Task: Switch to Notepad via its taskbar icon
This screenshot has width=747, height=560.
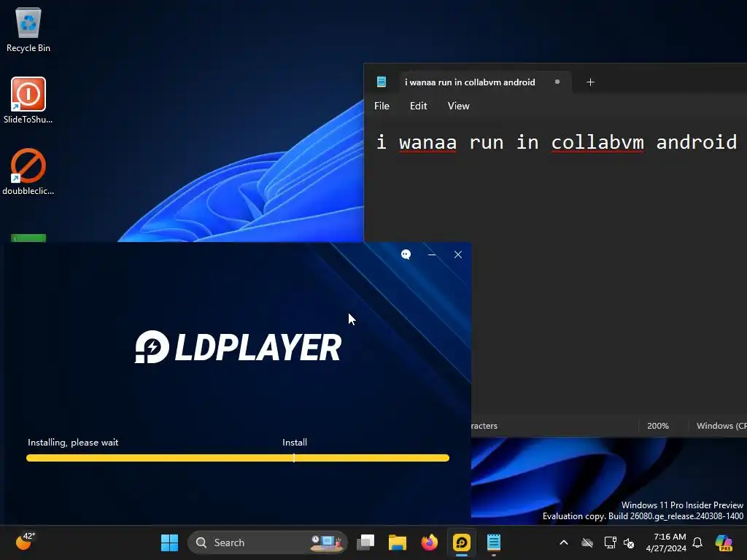Action: [x=494, y=542]
